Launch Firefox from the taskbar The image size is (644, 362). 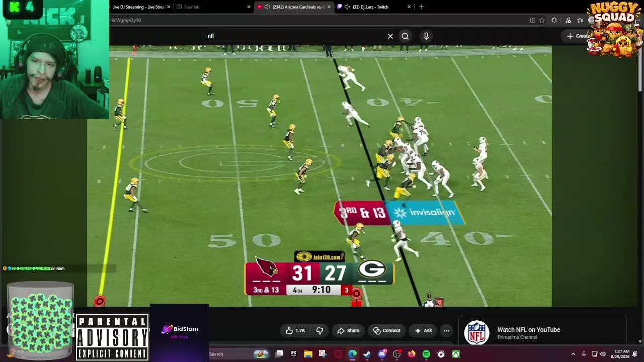tap(412, 354)
